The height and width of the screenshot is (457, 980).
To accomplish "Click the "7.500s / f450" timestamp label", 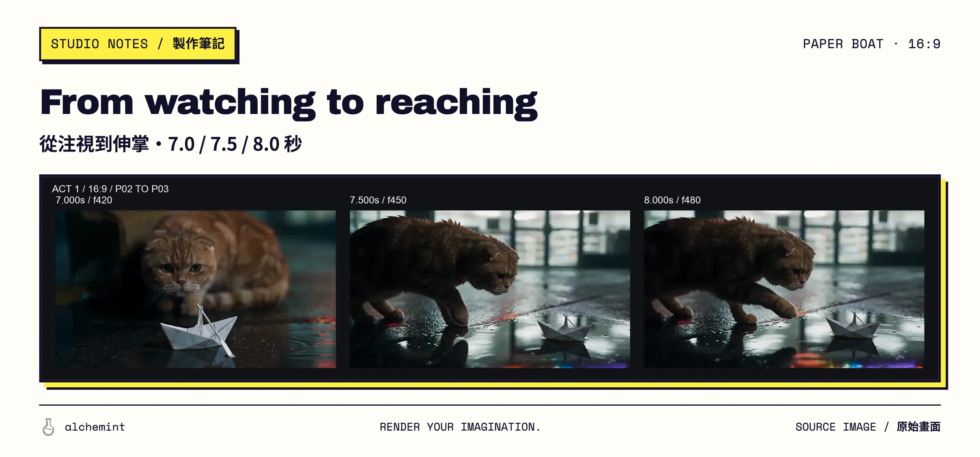I will [x=378, y=200].
